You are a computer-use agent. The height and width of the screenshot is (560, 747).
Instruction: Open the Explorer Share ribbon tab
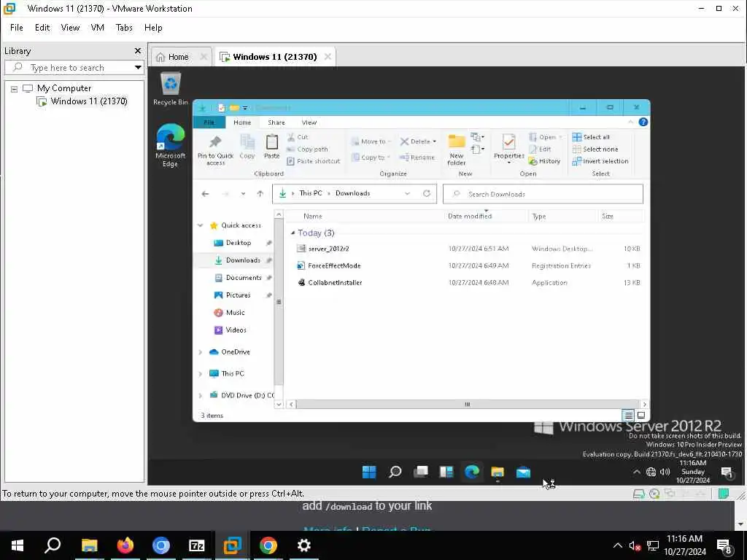[276, 122]
